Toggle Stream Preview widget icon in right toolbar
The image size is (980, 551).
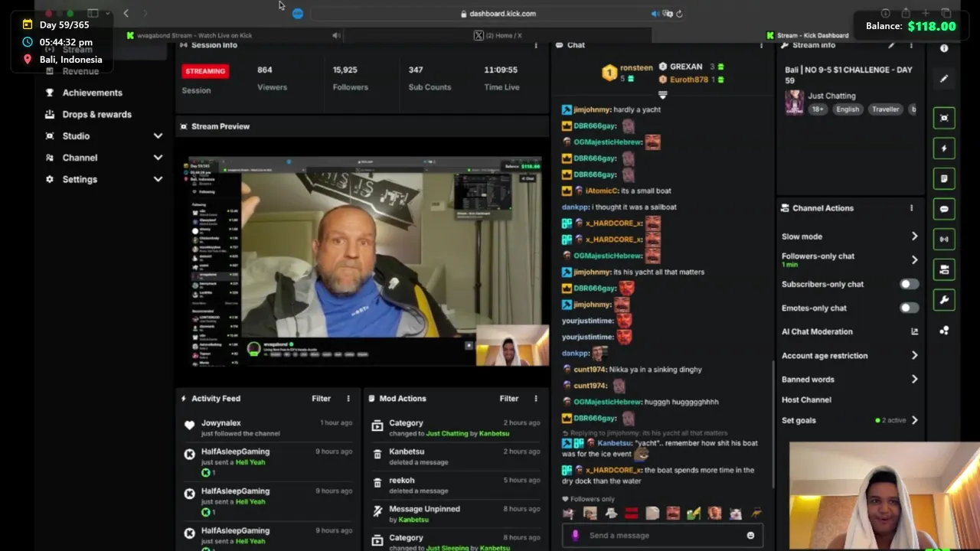944,118
